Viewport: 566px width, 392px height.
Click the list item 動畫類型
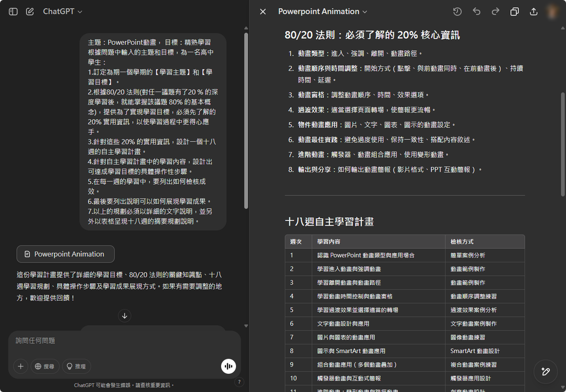360,54
